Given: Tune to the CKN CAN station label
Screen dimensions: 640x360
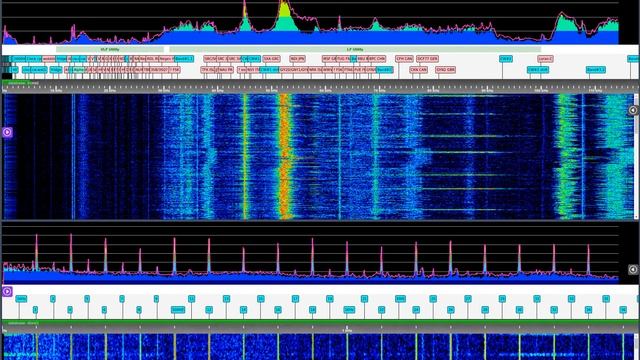Looking at the screenshot, I should pos(418,70).
